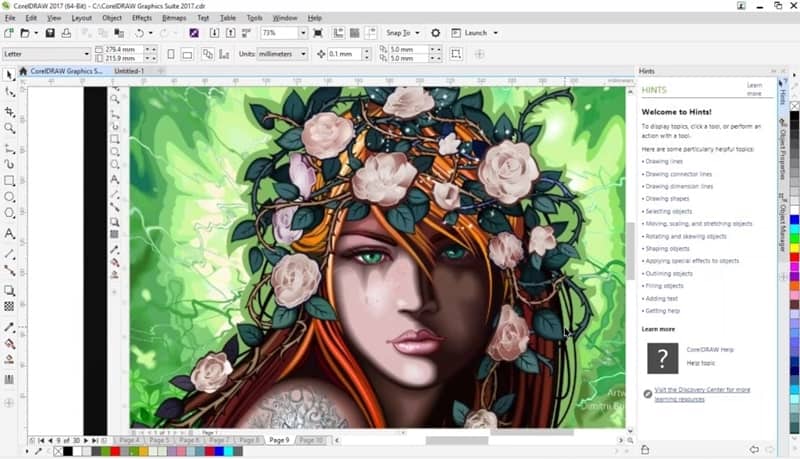Image resolution: width=800 pixels, height=459 pixels.
Task: Select the Freehand curve tool
Action: click(9, 148)
